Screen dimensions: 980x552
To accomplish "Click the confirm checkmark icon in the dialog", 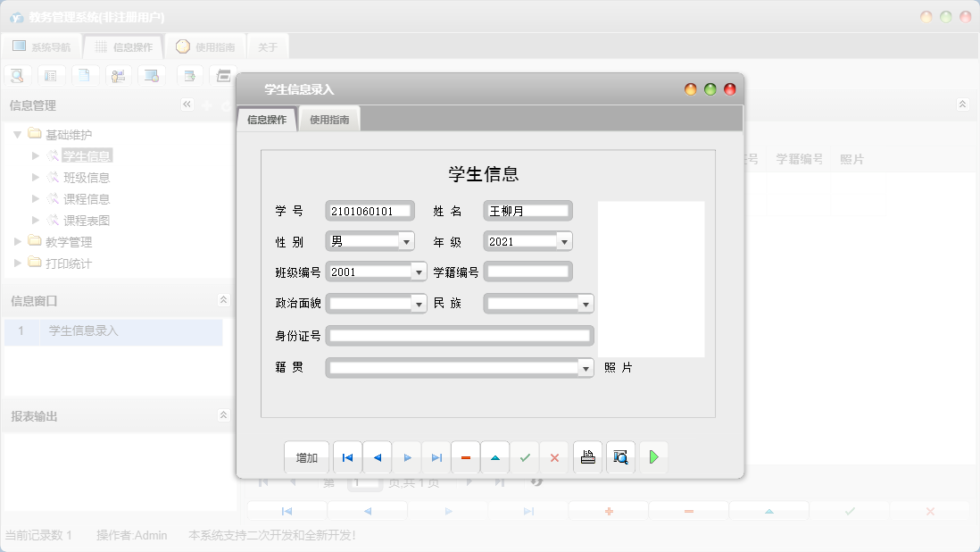I will pyautogui.click(x=525, y=456).
